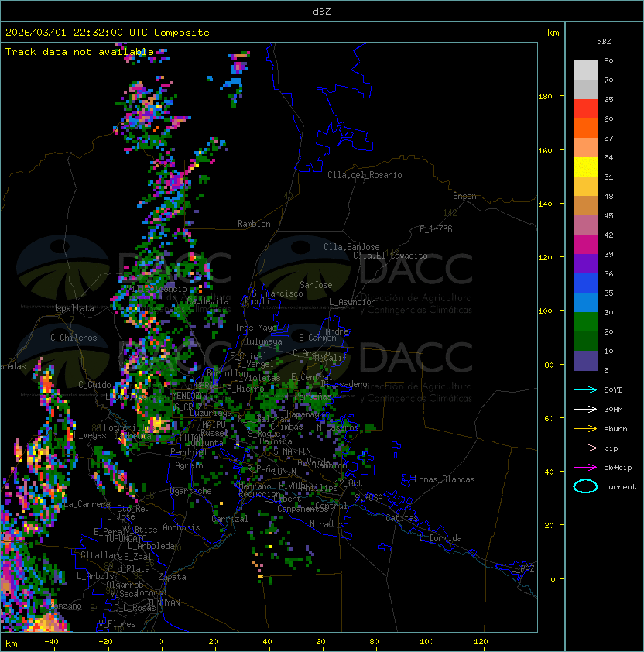Click the timestamp '2026/03/01 22:32:00 UTC Composite'
644x652 pixels.
[x=108, y=33]
